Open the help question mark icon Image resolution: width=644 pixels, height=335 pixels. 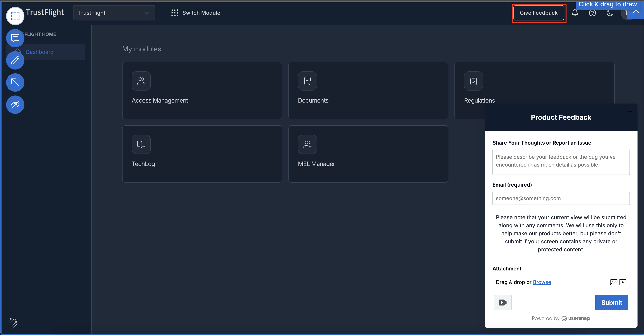coord(592,13)
